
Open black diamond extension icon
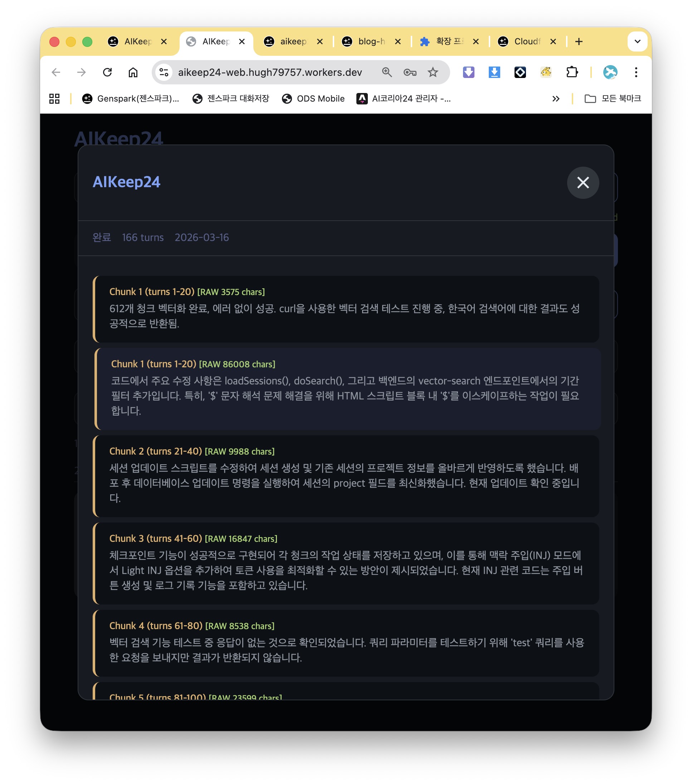(x=520, y=72)
